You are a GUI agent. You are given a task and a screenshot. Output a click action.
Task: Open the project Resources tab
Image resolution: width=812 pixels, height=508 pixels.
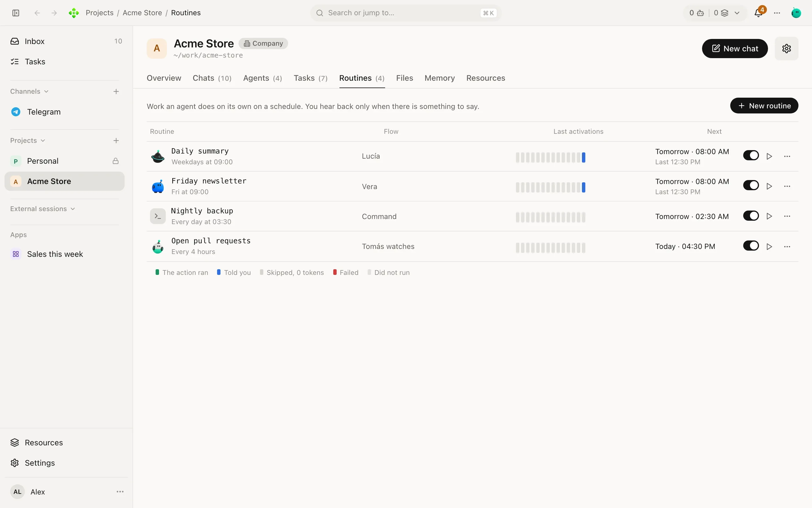[x=486, y=78]
